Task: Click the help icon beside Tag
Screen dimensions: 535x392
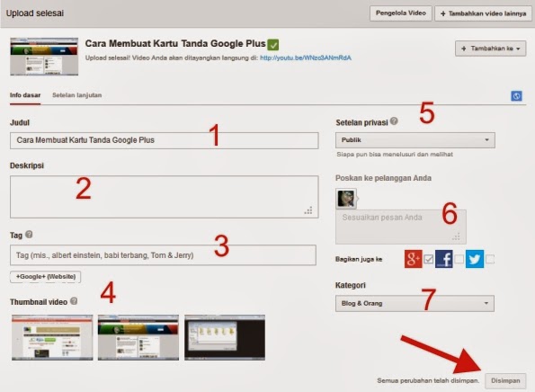Action: (29, 235)
